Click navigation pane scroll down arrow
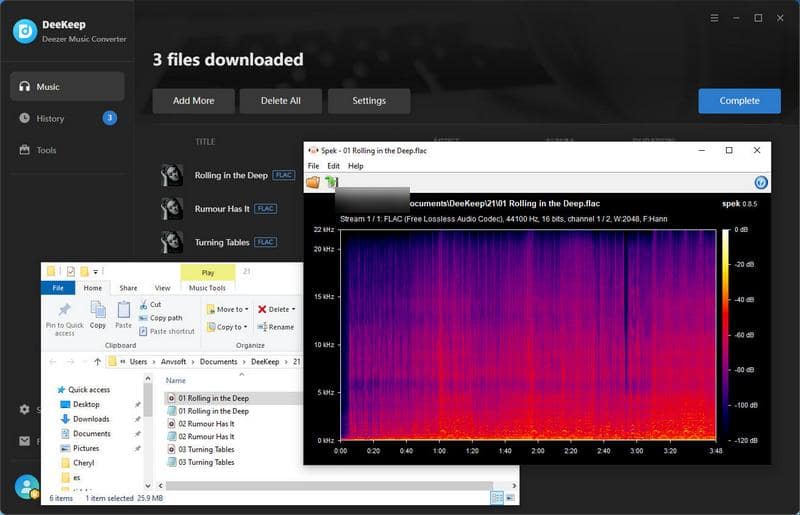 (x=148, y=486)
